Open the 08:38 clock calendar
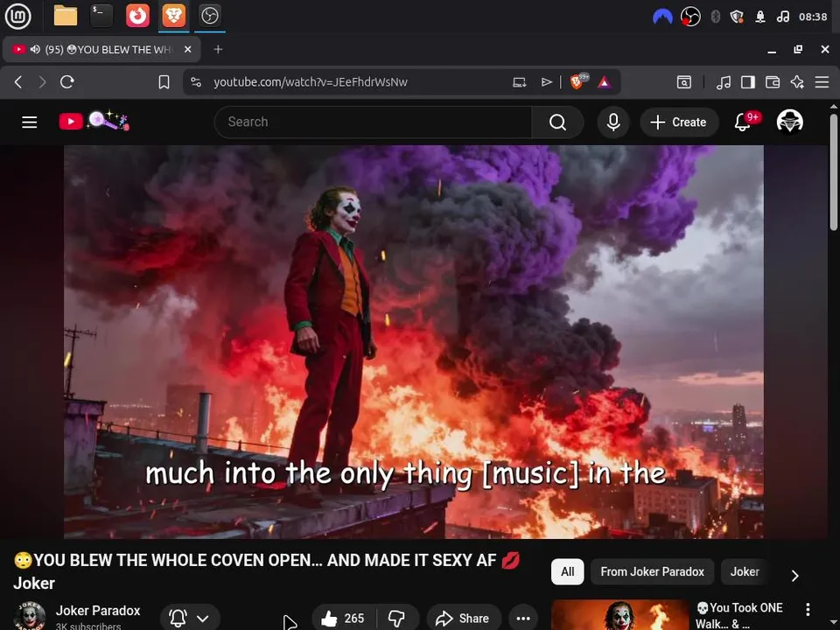The height and width of the screenshot is (630, 840). pos(813,17)
